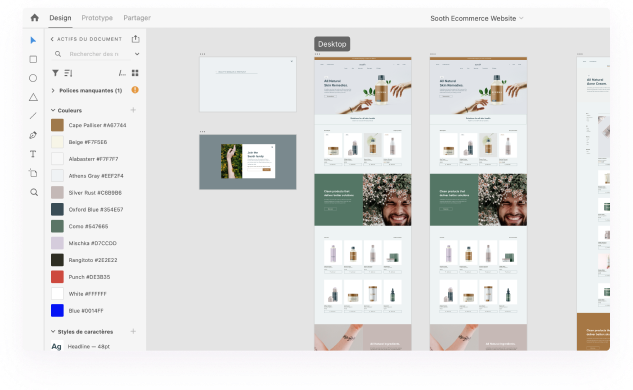
Task: Select the Zoom magnifier tool
Action: coord(34,192)
